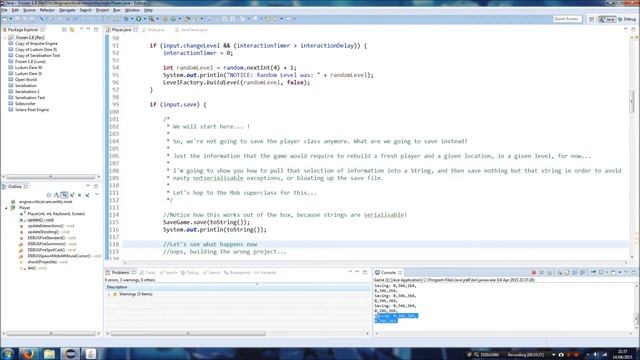Toggle Hide Local Types in Outline

point(87,195)
